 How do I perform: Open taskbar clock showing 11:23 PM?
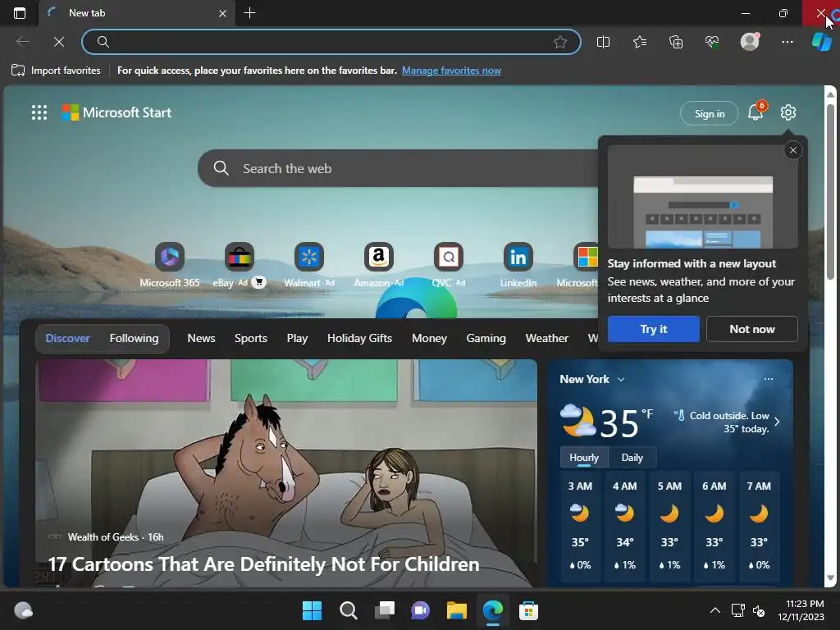(801, 610)
